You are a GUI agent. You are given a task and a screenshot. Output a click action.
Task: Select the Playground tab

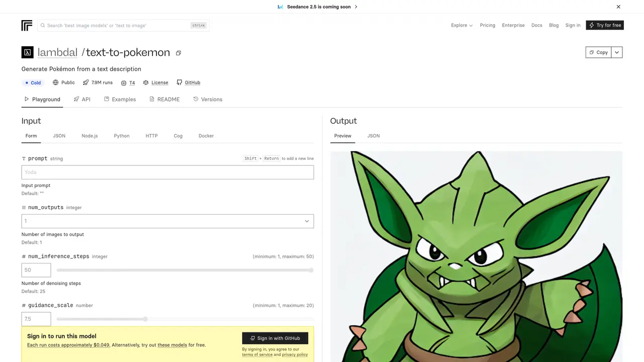pos(42,100)
